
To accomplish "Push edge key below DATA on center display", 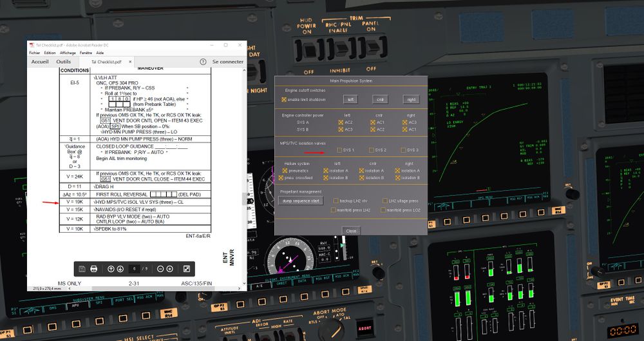I will pyautogui.click(x=303, y=297).
